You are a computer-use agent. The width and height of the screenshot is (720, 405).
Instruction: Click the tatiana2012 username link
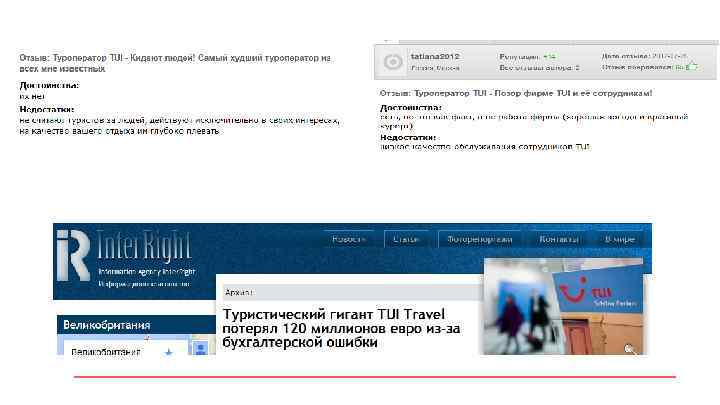click(x=434, y=56)
